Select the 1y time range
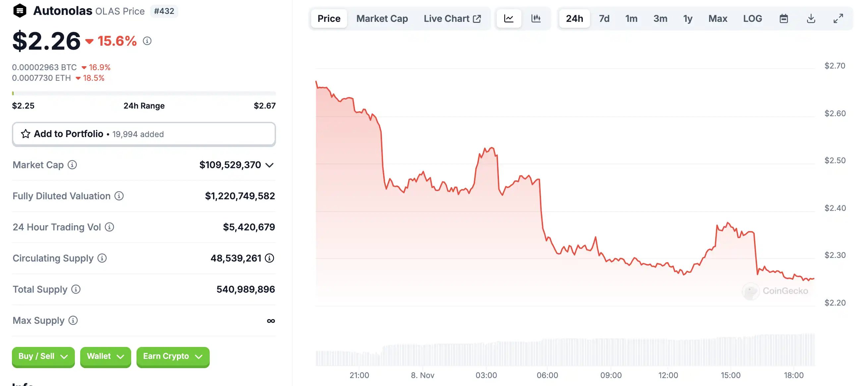 tap(687, 19)
